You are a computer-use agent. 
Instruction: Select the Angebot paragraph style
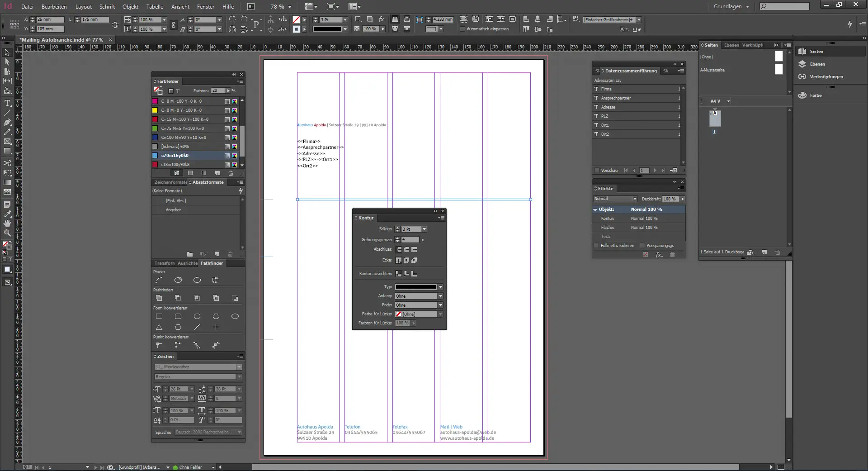click(x=173, y=210)
